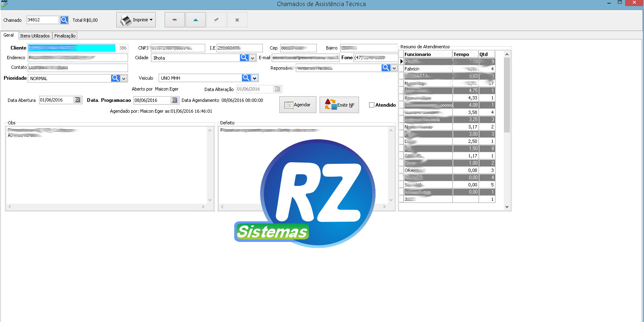The width and height of the screenshot is (644, 322).
Task: Tick the Atendido checkbox
Action: (x=372, y=105)
